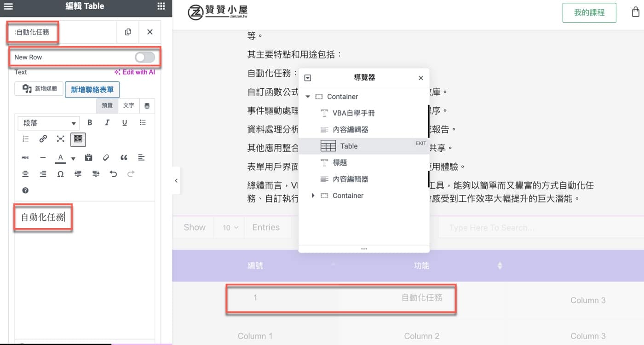Enter distraction-free fullscreen mode
Image resolution: width=644 pixels, height=345 pixels.
point(60,138)
